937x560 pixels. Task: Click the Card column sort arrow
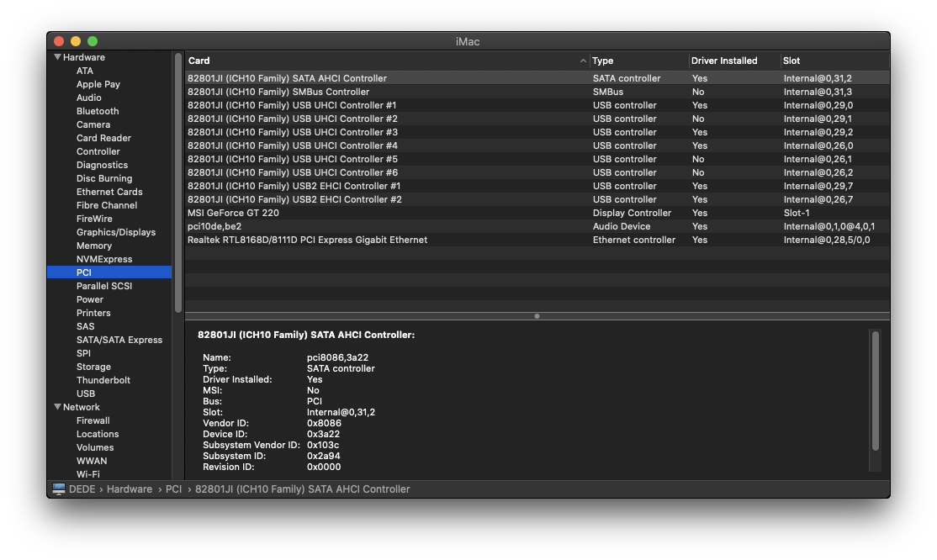(583, 61)
